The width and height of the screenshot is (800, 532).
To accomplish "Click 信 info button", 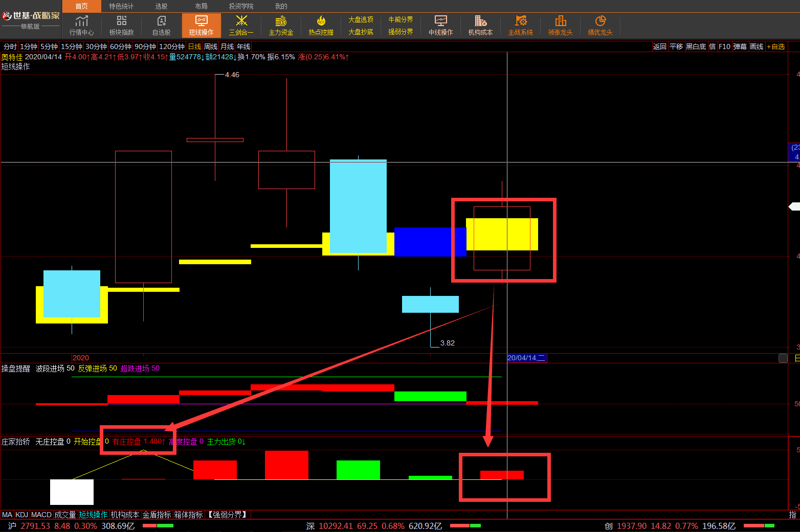I will click(712, 47).
